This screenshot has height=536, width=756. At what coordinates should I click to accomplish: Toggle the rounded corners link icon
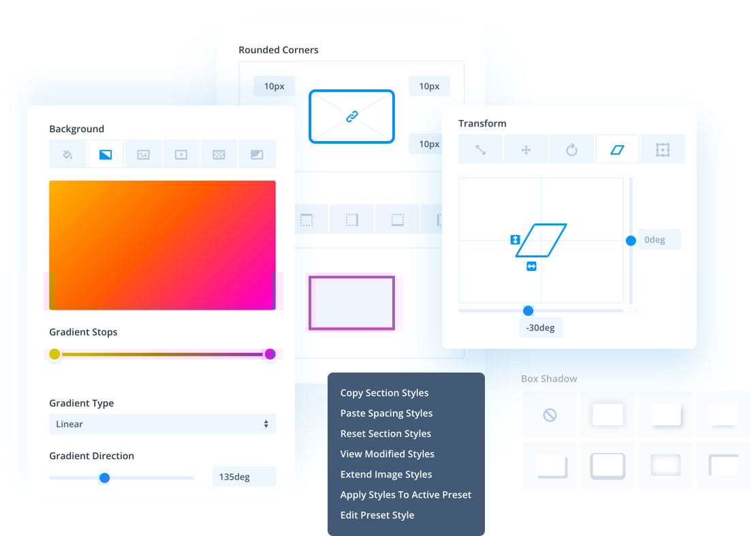coord(351,116)
